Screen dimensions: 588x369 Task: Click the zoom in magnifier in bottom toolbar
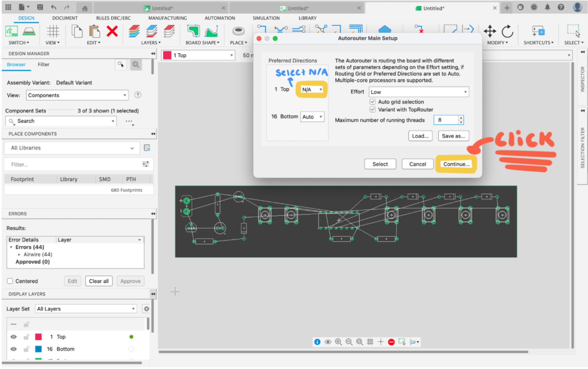point(338,342)
